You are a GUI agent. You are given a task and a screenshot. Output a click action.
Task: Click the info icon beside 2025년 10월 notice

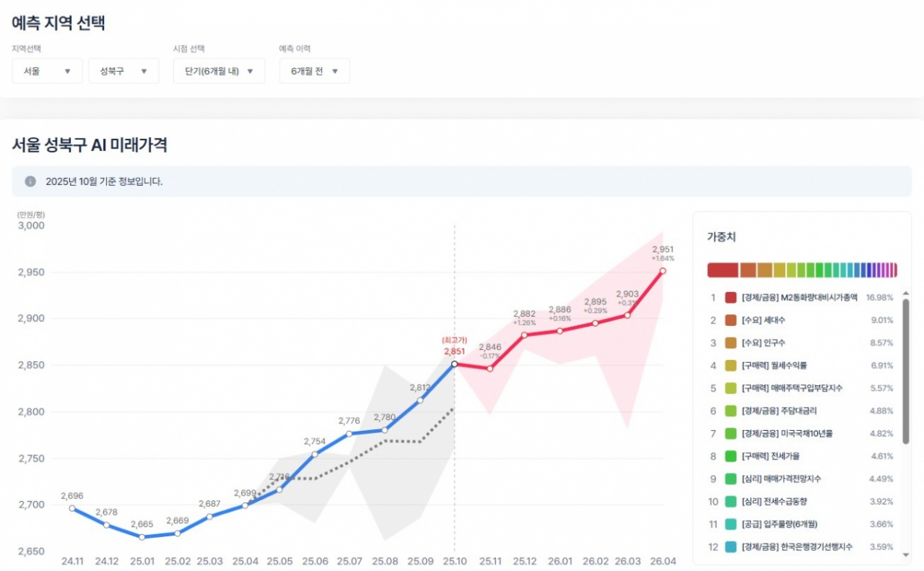point(31,182)
